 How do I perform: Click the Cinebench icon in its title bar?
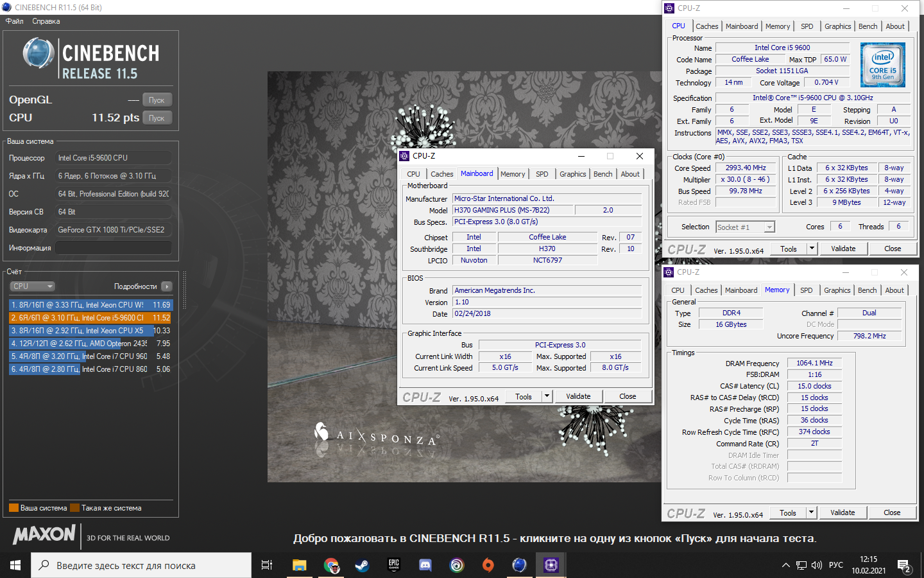[x=6, y=7]
